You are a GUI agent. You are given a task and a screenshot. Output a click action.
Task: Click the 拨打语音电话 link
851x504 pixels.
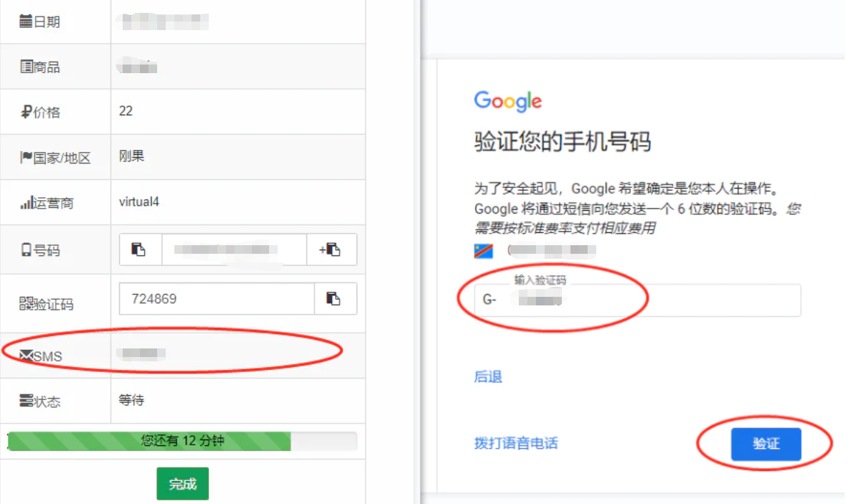click(516, 443)
